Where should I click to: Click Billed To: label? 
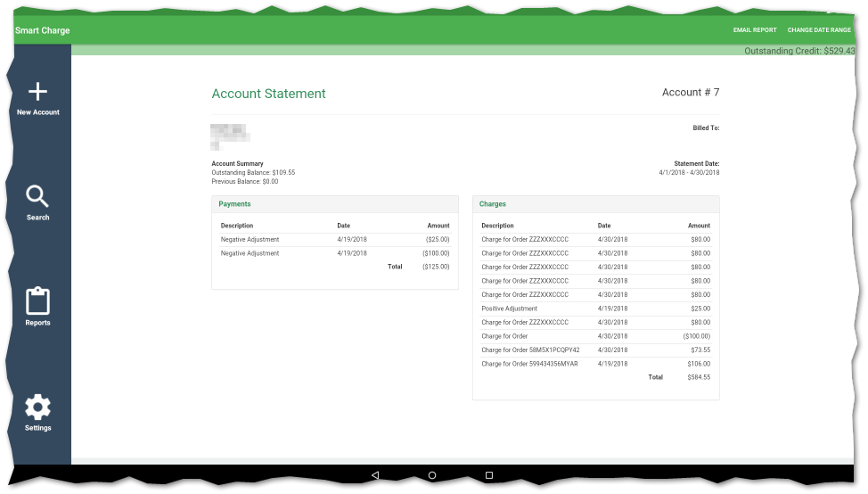tap(706, 128)
